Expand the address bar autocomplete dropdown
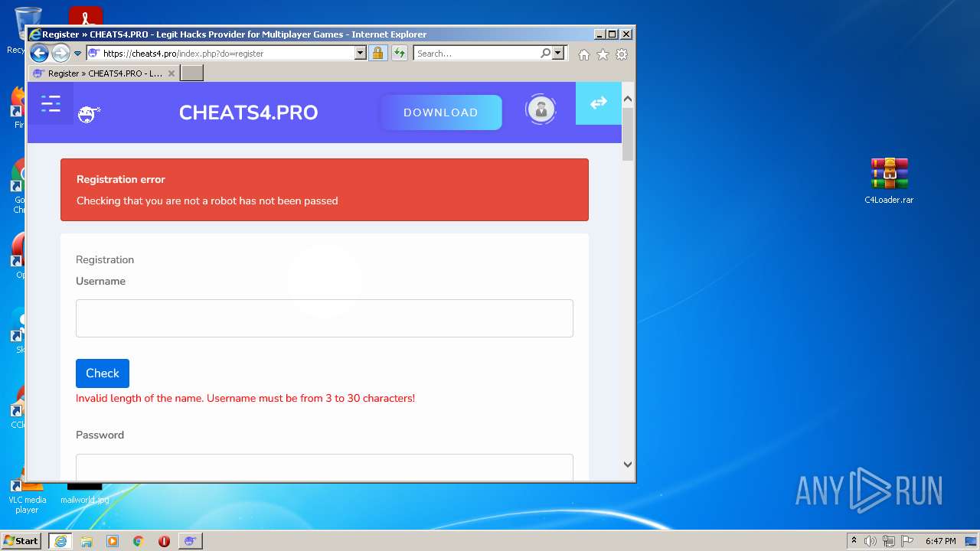980x551 pixels. tap(361, 54)
